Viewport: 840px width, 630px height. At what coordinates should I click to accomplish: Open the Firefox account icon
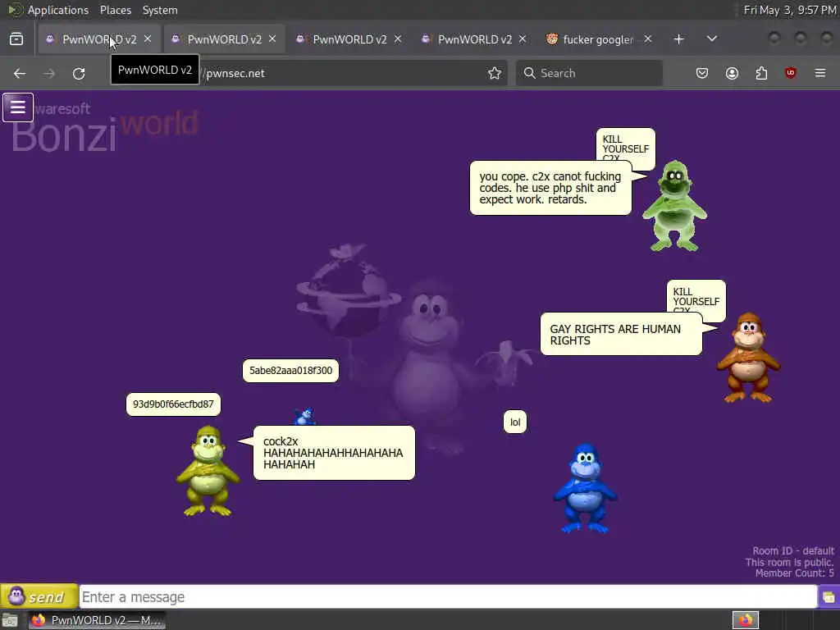point(732,73)
